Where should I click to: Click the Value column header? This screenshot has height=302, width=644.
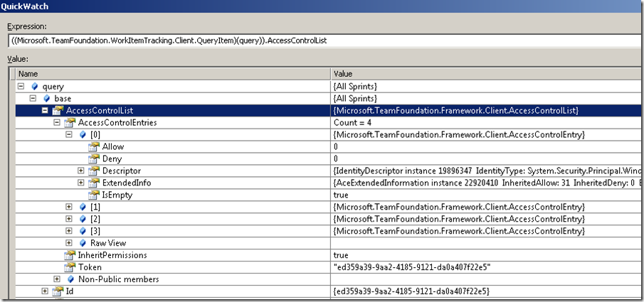tap(487, 74)
